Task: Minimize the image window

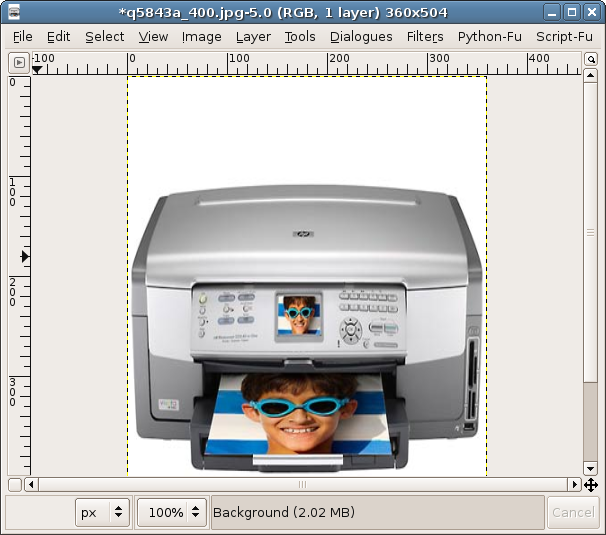Action: 551,13
